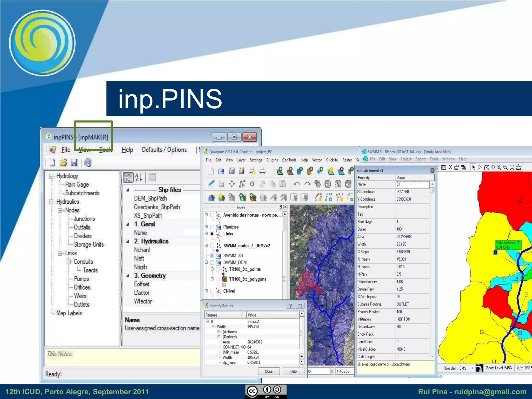The height and width of the screenshot is (399, 532).
Task: Expand the Planicies layer group
Action: tap(207, 227)
